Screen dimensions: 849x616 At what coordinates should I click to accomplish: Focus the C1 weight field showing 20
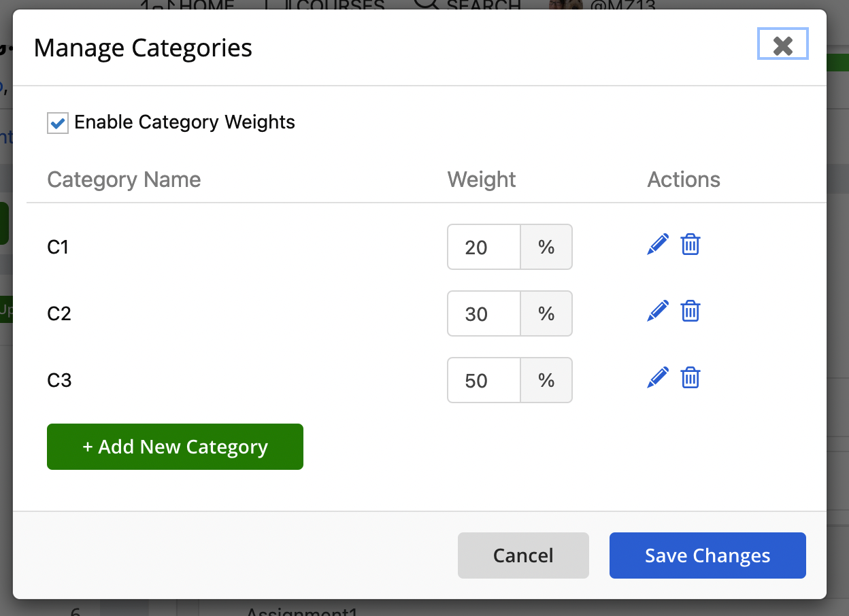[x=484, y=247]
